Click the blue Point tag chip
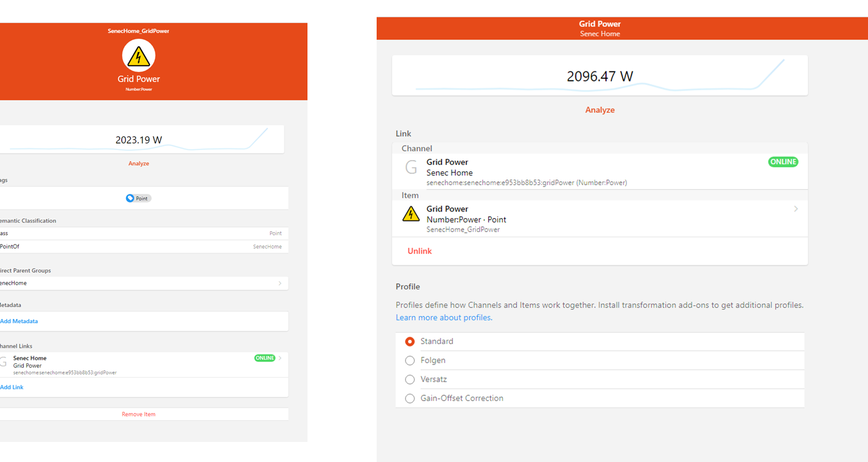Viewport: 868px width, 462px height. pyautogui.click(x=138, y=199)
